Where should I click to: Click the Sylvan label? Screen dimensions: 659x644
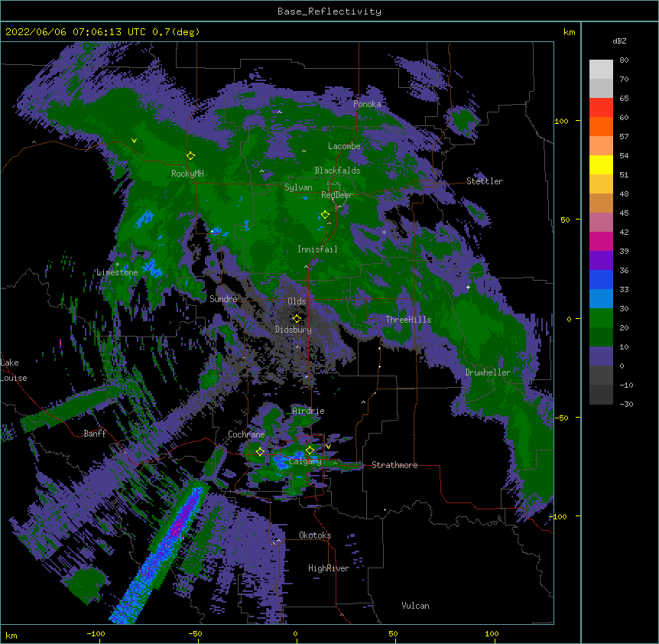click(x=298, y=187)
